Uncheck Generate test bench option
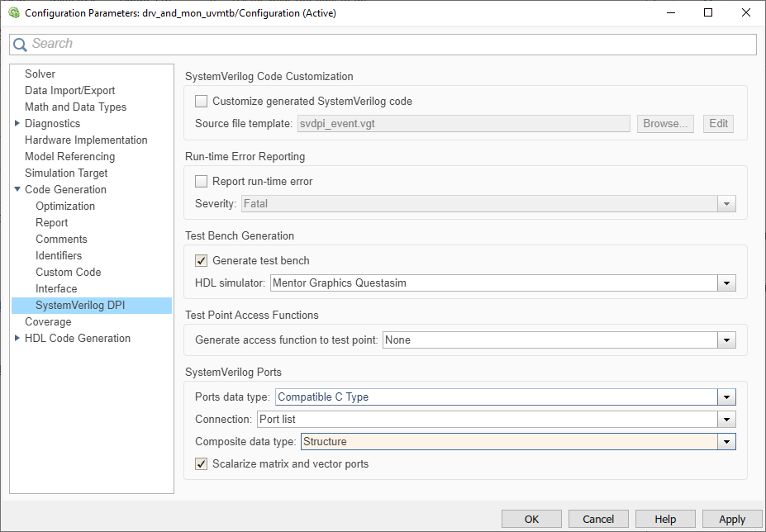Screen dimensions: 766x532 (201, 260)
